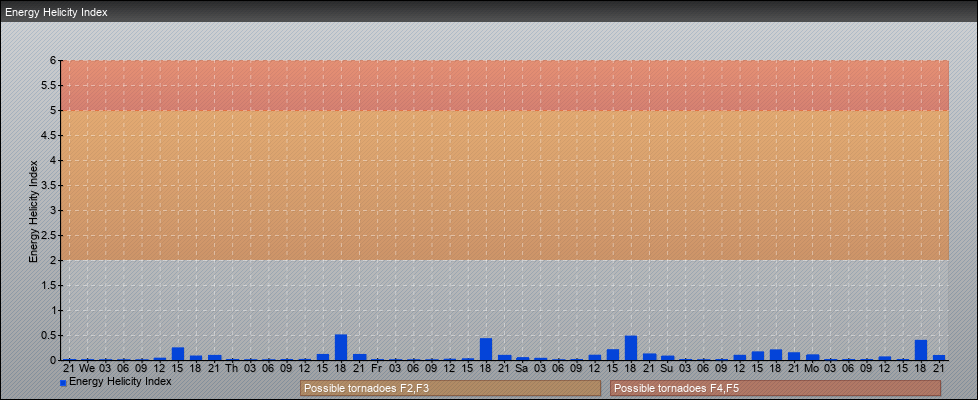Select the Thursday 18 bar near 0.5
Screen dimensions: 978x400
coord(341,347)
